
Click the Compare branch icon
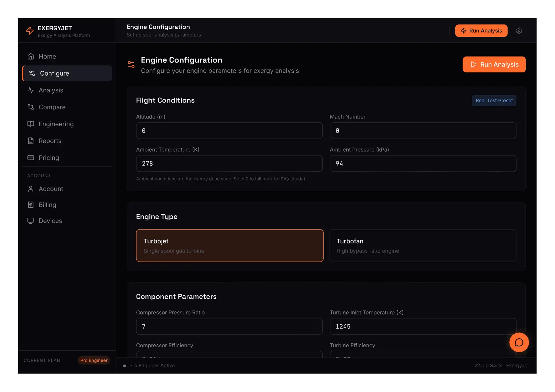pyautogui.click(x=31, y=107)
